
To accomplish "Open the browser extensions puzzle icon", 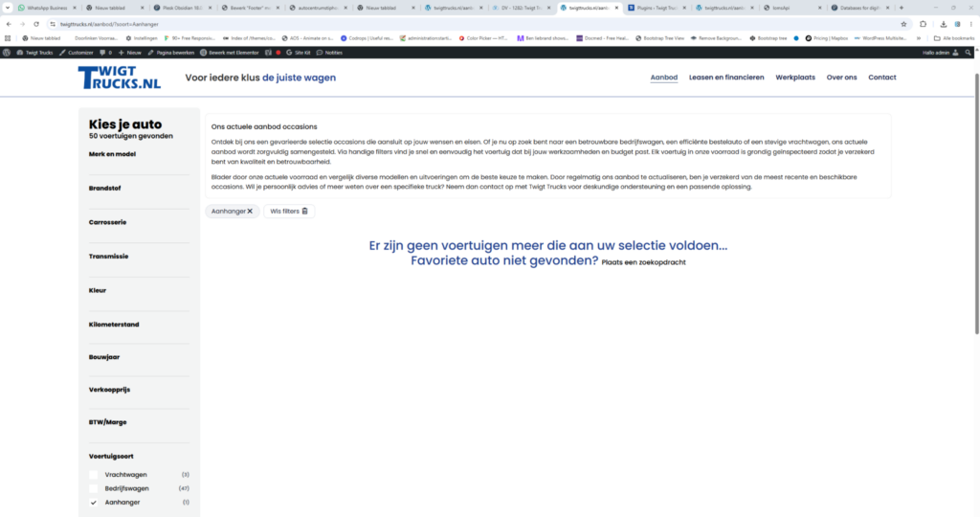I will [x=924, y=24].
